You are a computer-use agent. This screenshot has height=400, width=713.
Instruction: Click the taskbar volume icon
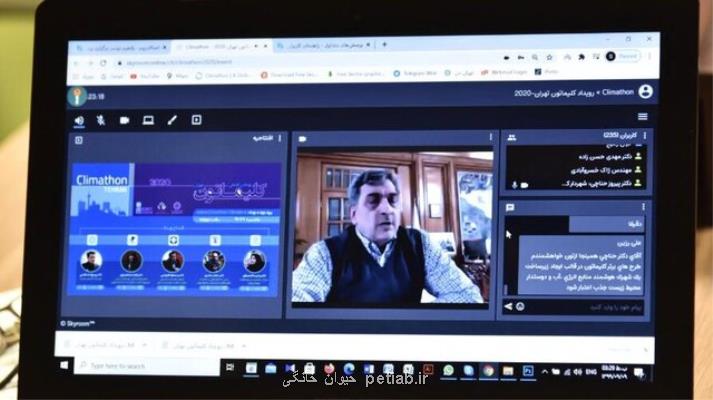pyautogui.click(x=577, y=372)
